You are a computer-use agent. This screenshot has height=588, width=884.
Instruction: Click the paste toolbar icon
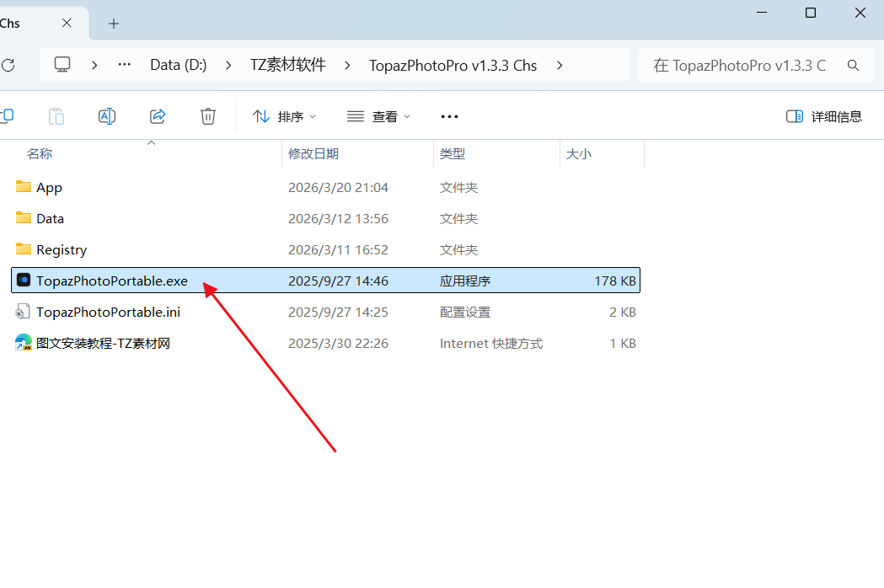point(56,116)
